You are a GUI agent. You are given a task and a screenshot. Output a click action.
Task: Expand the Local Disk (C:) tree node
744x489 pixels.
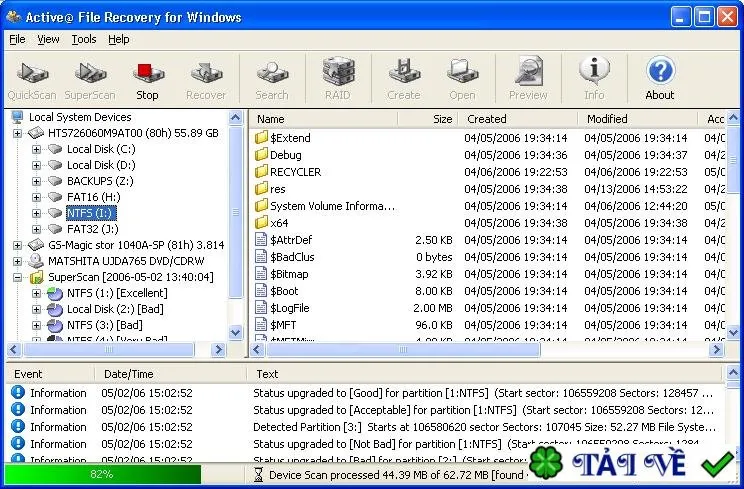point(36,149)
